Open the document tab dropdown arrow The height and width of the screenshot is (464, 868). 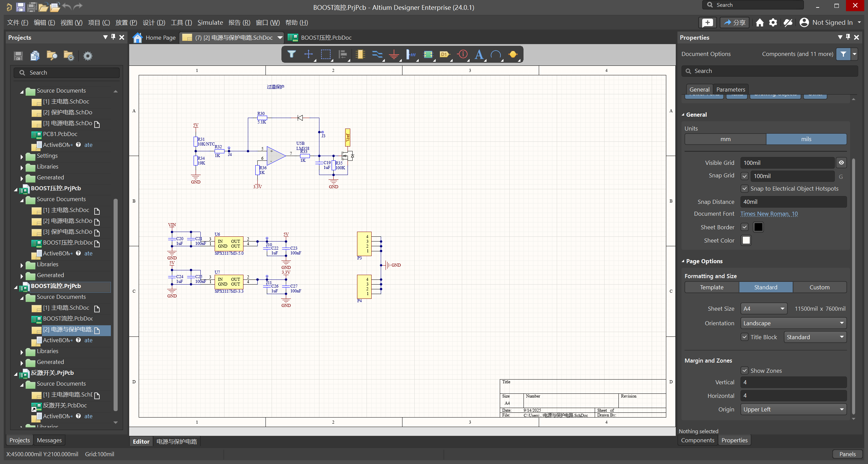(x=280, y=38)
